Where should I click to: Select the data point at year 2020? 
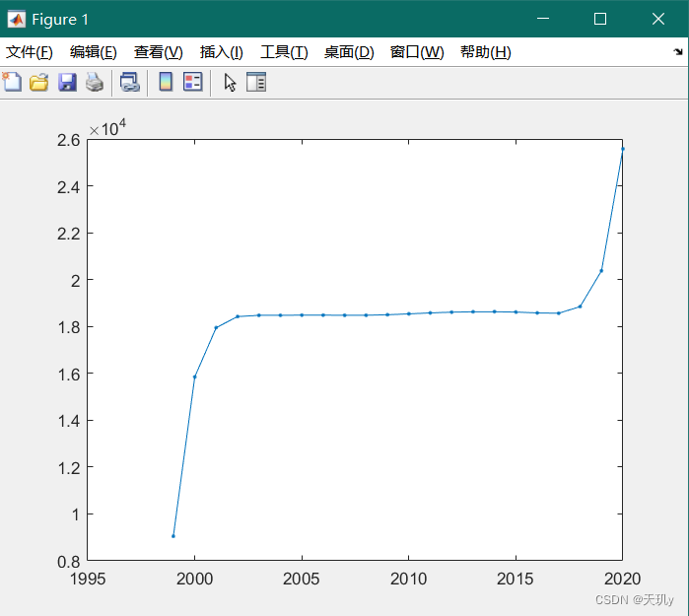[x=623, y=149]
